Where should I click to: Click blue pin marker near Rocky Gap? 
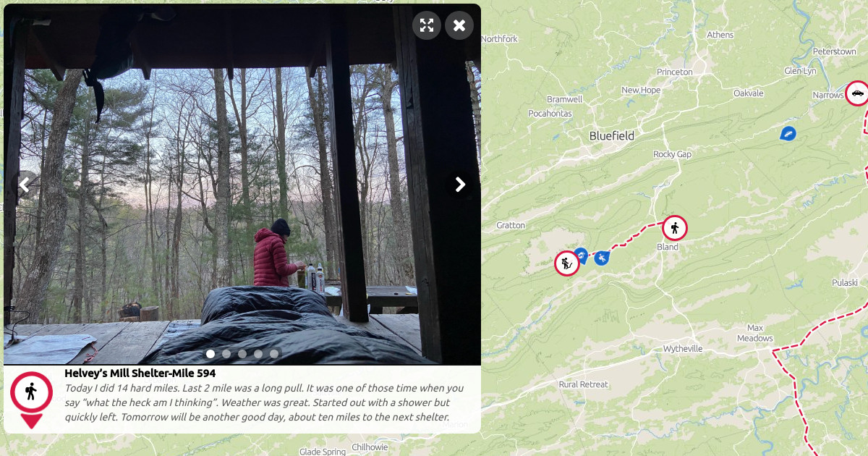[788, 134]
